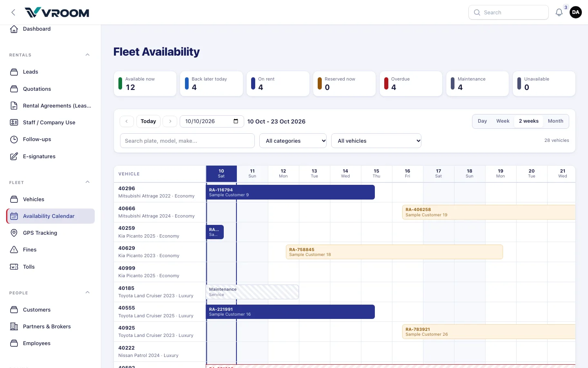This screenshot has width=588, height=368.
Task: Open the Unavailable stat card
Action: pyautogui.click(x=544, y=84)
